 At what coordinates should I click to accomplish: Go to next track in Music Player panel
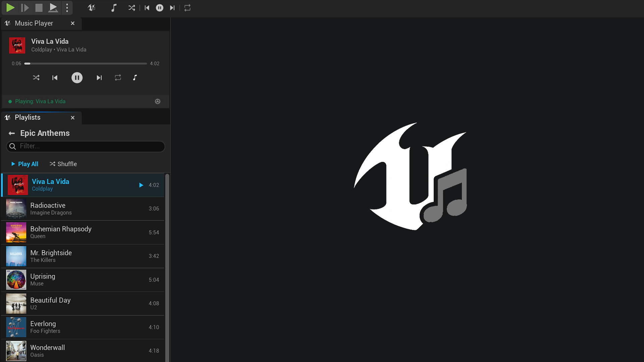[x=99, y=78]
